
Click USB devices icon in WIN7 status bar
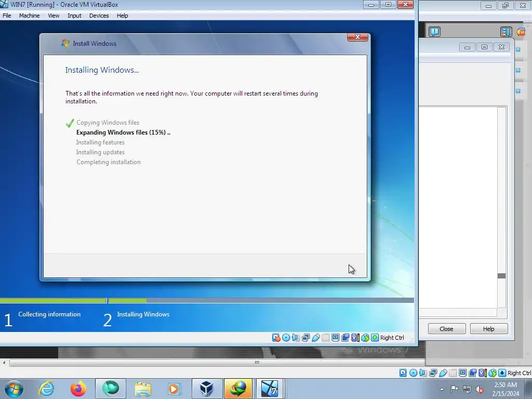tap(316, 338)
